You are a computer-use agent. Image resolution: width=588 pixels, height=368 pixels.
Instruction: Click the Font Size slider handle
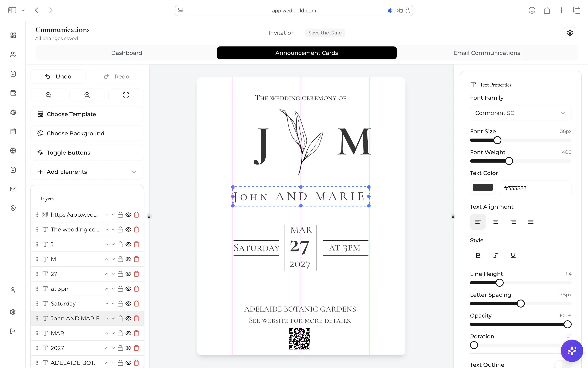497,140
